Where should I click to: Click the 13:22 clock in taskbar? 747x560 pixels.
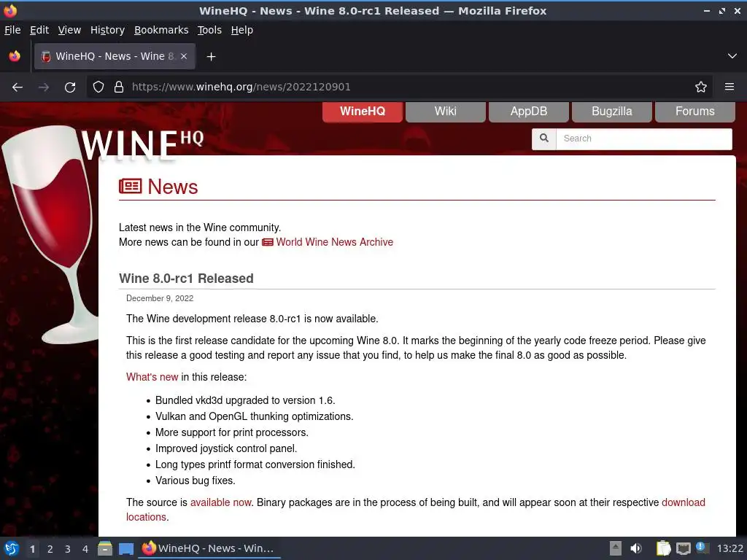(729, 548)
